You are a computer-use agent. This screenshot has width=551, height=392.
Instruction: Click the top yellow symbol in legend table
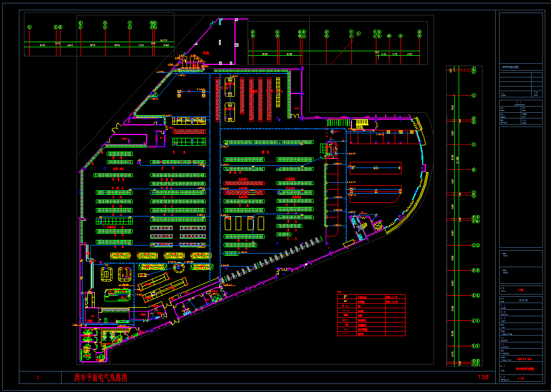coord(346,297)
